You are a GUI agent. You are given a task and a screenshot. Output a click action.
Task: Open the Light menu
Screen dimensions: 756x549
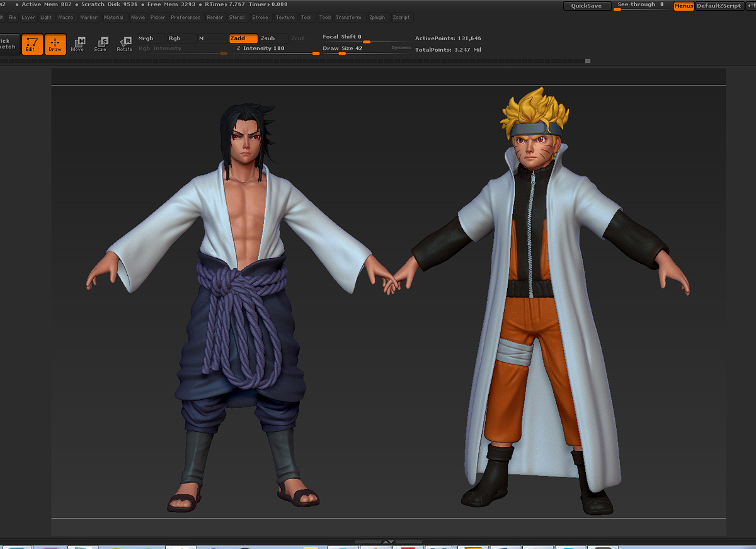pos(46,18)
